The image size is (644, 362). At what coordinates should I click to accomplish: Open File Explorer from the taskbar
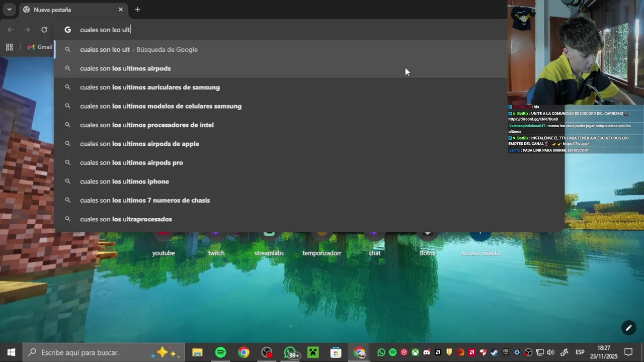click(x=197, y=352)
